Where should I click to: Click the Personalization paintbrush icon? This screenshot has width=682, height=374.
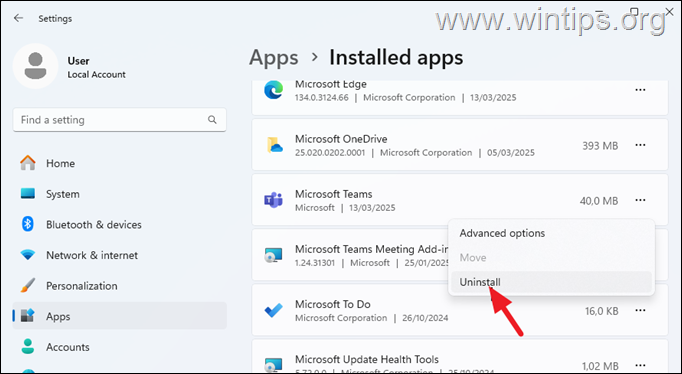tap(28, 286)
